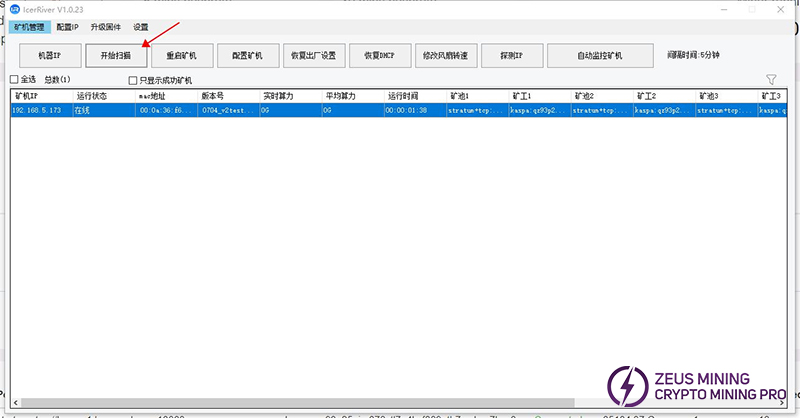Close the IcerRiver window

[x=778, y=9]
